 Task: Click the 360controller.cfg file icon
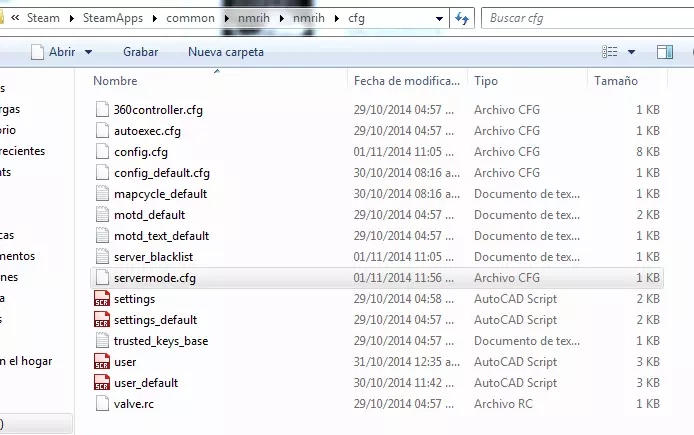coord(102,109)
